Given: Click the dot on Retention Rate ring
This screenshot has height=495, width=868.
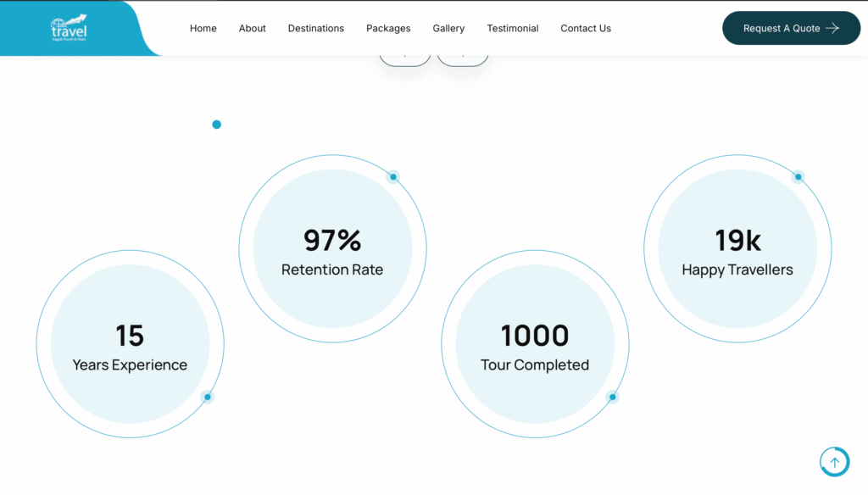Looking at the screenshot, I should click(392, 177).
